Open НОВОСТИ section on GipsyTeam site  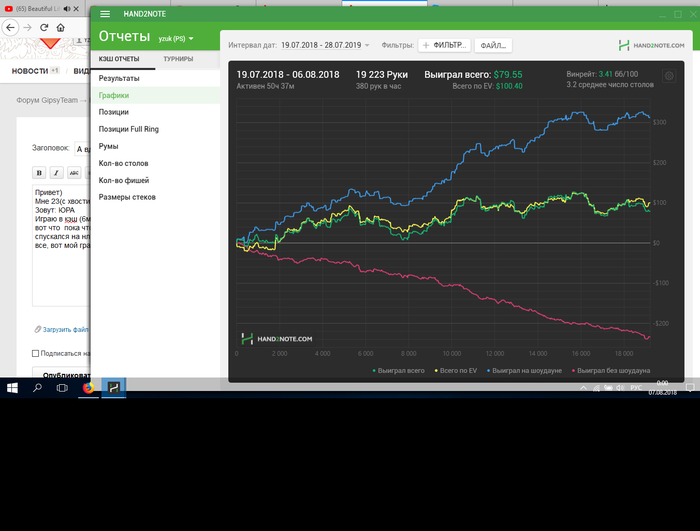click(29, 71)
